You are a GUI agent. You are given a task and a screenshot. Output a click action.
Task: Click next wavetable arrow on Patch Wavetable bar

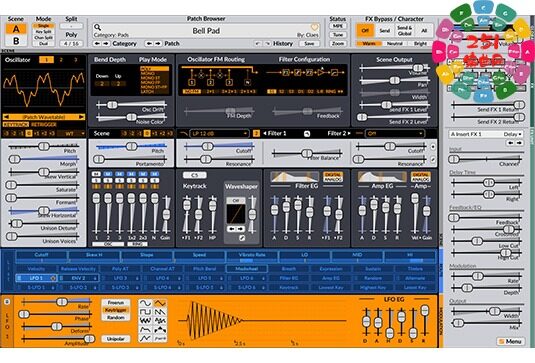pos(81,117)
